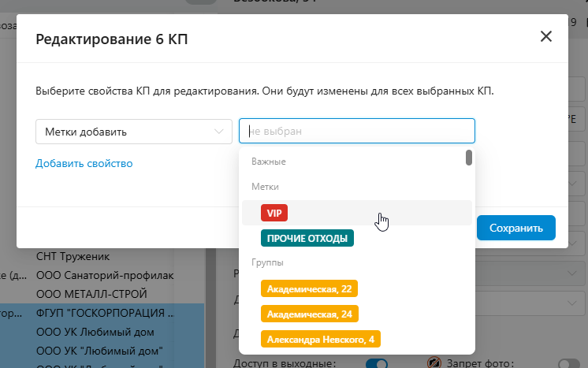588x368 pixels.
Task: Click the tag list scrollbar thumb
Action: tap(469, 157)
